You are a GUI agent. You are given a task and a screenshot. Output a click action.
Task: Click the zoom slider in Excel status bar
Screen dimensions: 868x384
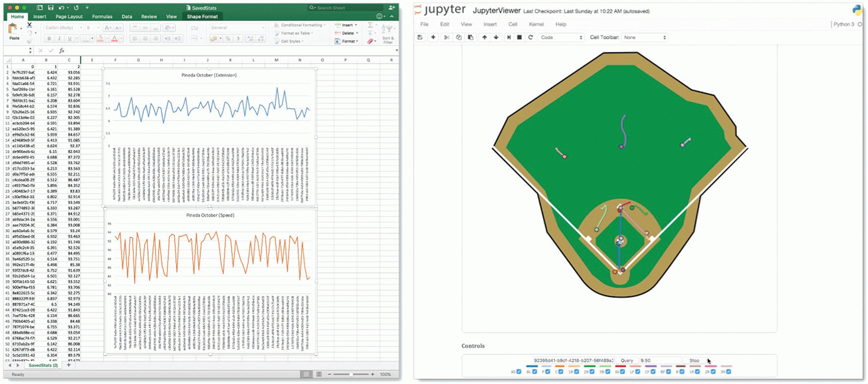351,375
